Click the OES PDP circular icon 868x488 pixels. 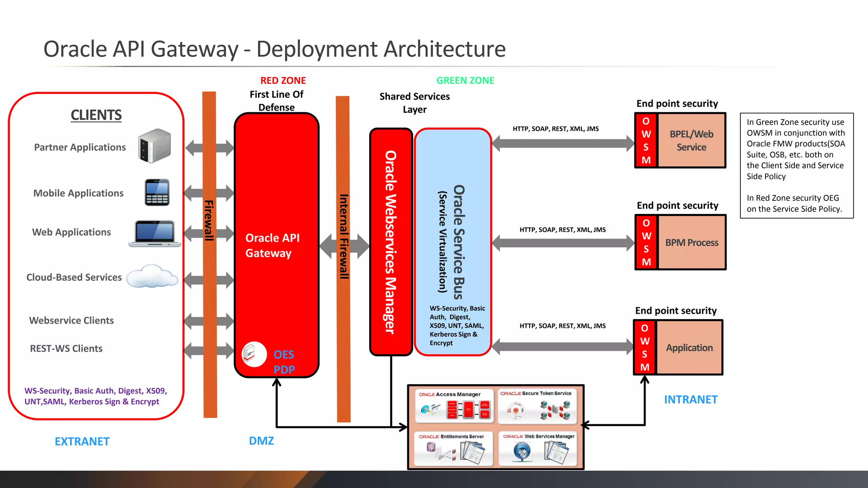254,354
